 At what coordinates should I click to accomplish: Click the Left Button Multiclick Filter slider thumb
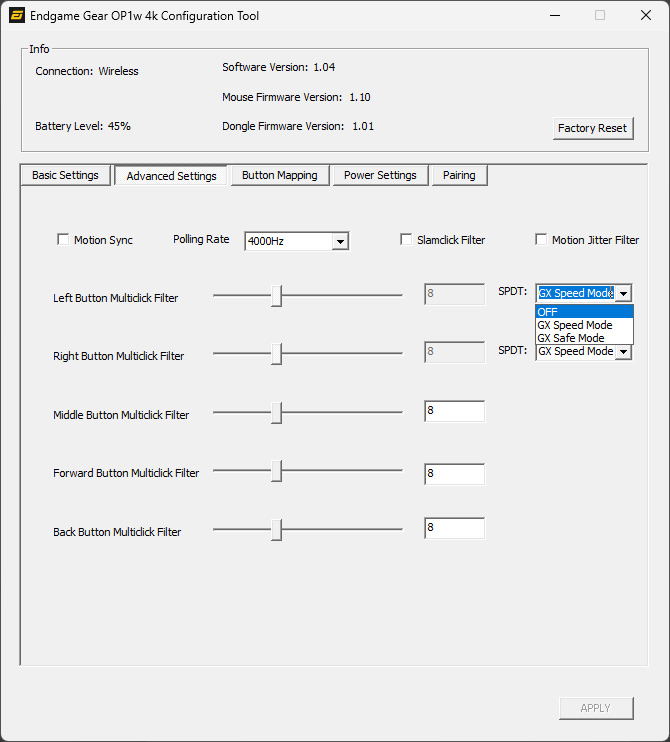click(x=276, y=296)
